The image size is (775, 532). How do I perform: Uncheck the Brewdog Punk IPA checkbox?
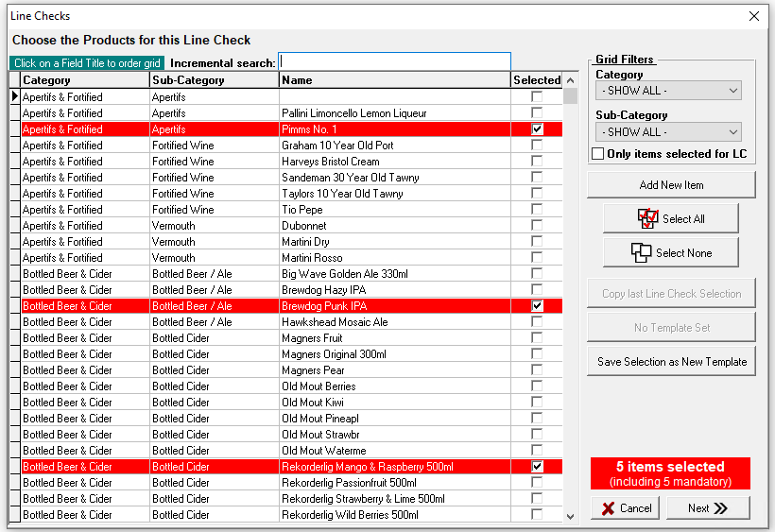pyautogui.click(x=537, y=306)
